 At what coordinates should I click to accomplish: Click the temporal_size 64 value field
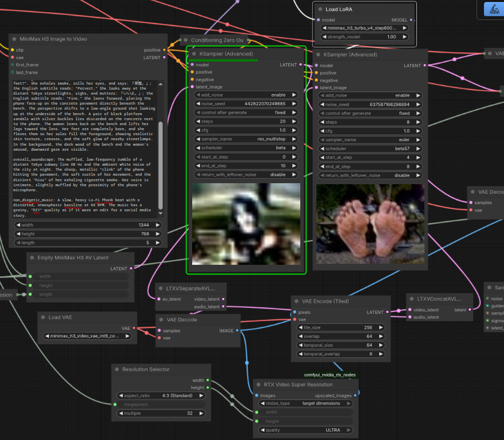(x=340, y=345)
